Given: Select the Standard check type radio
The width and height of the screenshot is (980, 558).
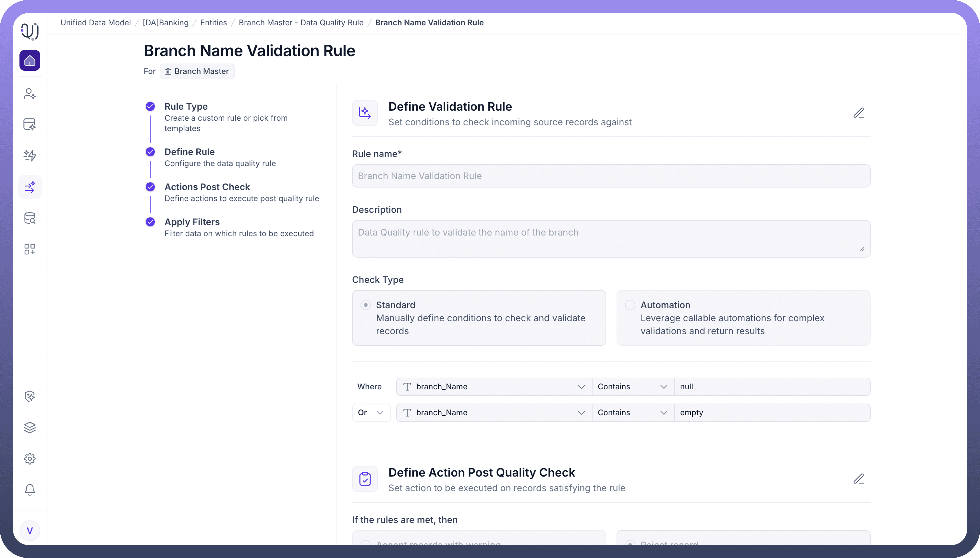Looking at the screenshot, I should (x=366, y=305).
